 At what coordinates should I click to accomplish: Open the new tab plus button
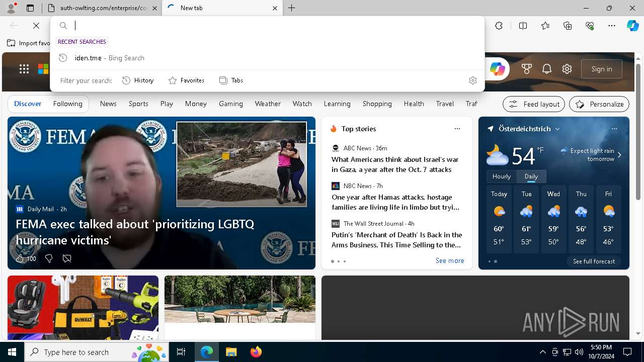[x=291, y=8]
